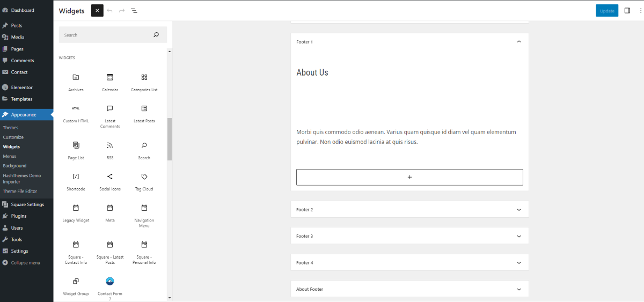This screenshot has width=644, height=302.
Task: Go to Plugins in admin sidebar
Action: [x=19, y=216]
